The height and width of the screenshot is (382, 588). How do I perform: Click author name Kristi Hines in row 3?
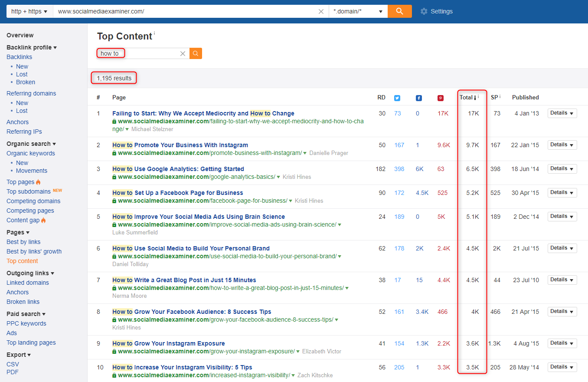click(297, 177)
